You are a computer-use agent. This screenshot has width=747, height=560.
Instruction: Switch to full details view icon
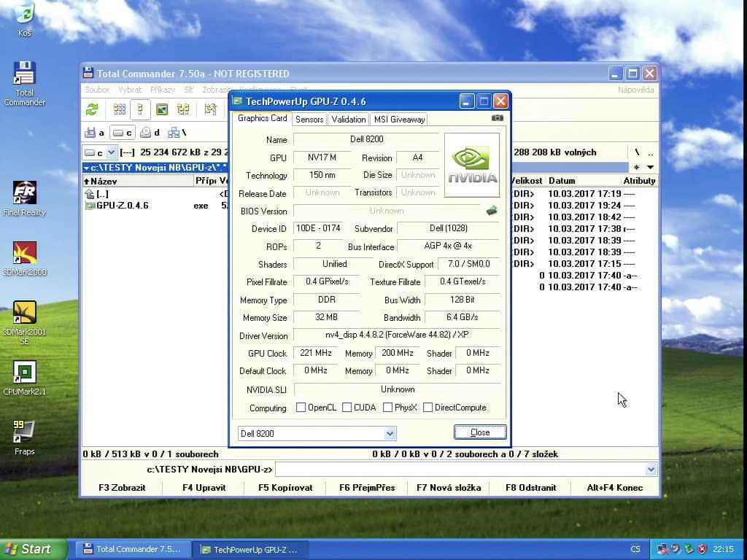(x=140, y=109)
